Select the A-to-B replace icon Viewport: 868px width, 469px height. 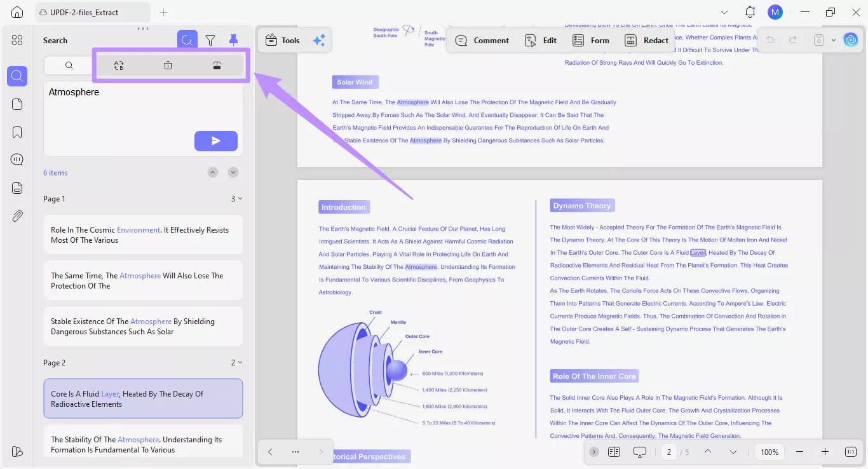[119, 65]
